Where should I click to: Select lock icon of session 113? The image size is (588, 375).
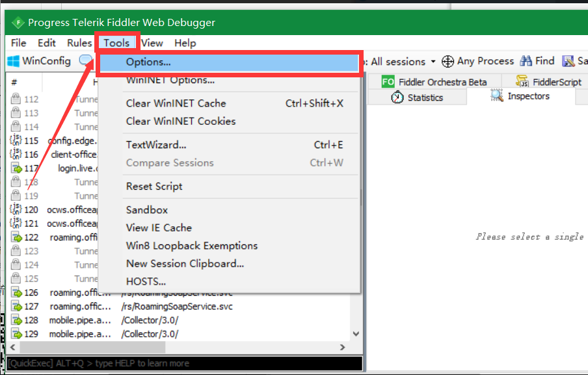16,113
